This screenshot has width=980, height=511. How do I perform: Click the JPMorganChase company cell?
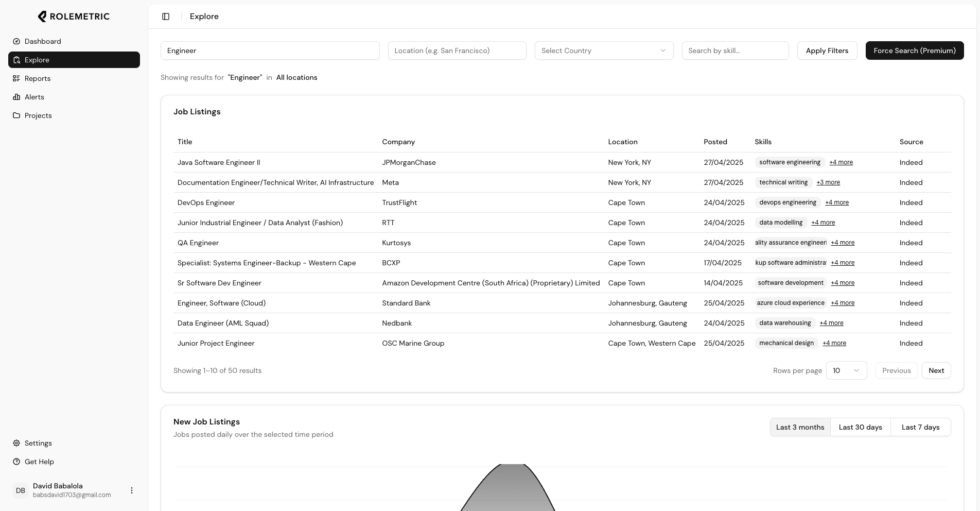tap(409, 162)
